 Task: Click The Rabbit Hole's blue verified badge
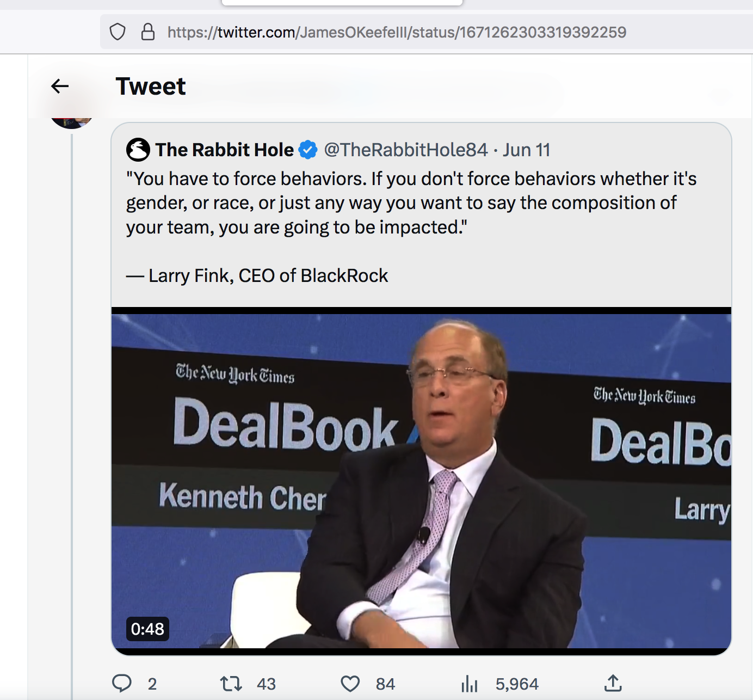pyautogui.click(x=308, y=150)
